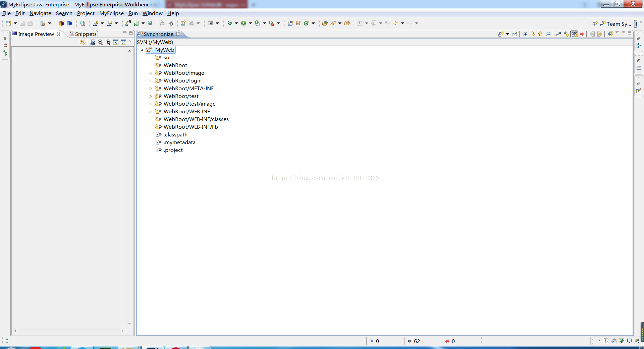Viewport: 644px width, 349px height.
Task: Go to next difference down arrow
Action: click(533, 34)
